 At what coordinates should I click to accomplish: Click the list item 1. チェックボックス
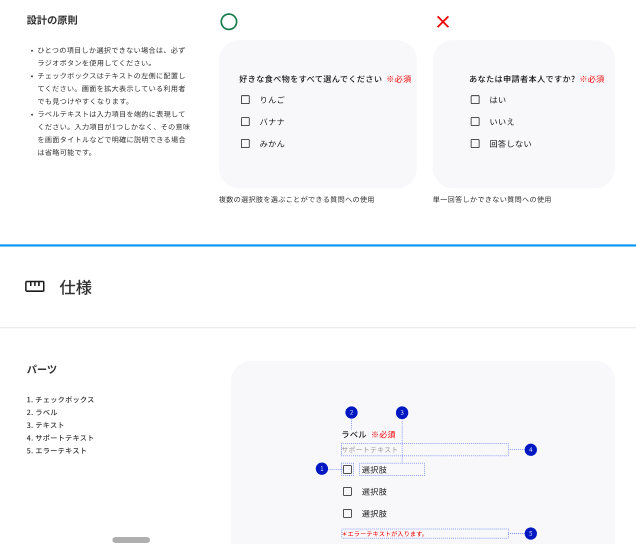click(x=60, y=400)
